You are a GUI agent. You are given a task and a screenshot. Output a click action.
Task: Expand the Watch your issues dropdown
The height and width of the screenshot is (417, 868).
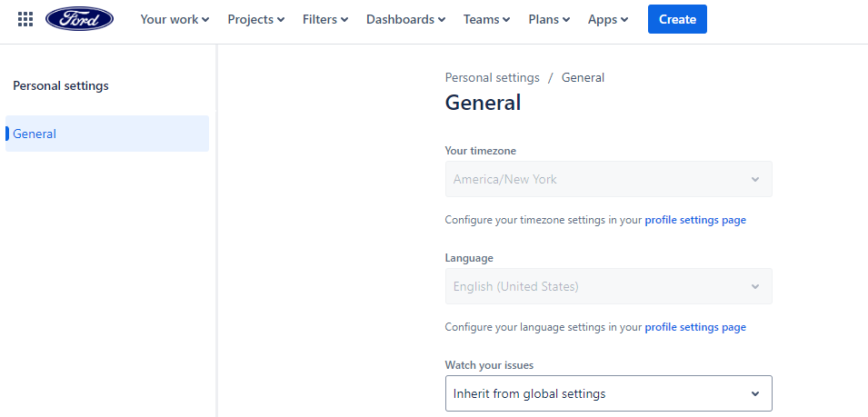[x=608, y=393]
